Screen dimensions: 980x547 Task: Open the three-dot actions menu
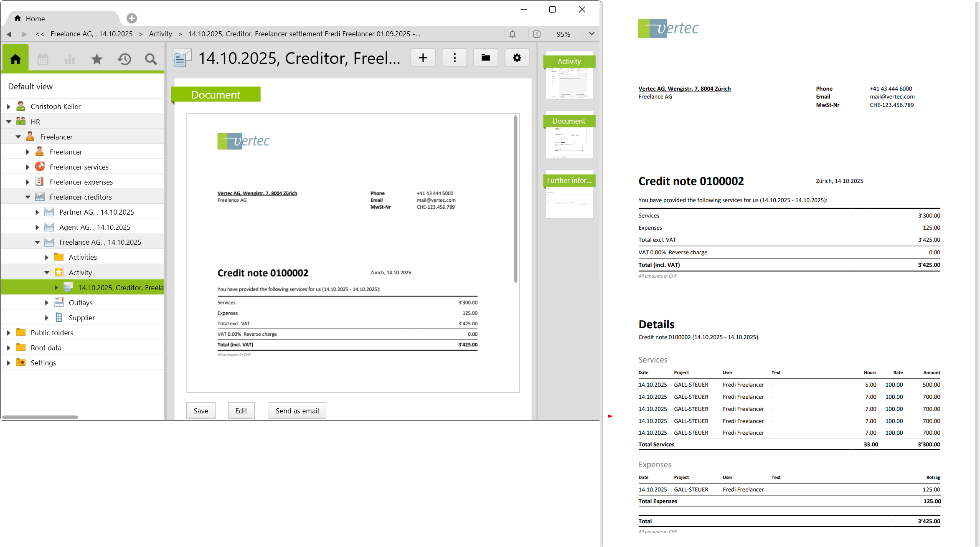pyautogui.click(x=454, y=58)
